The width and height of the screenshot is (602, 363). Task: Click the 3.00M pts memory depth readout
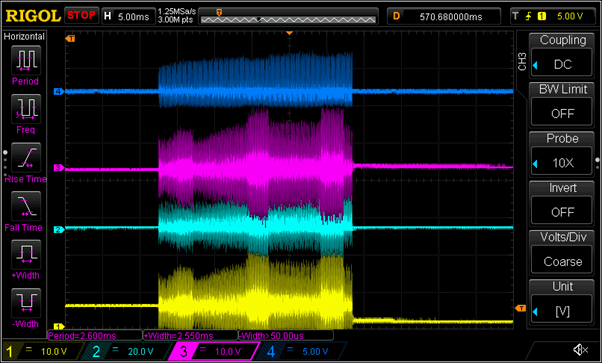[175, 20]
